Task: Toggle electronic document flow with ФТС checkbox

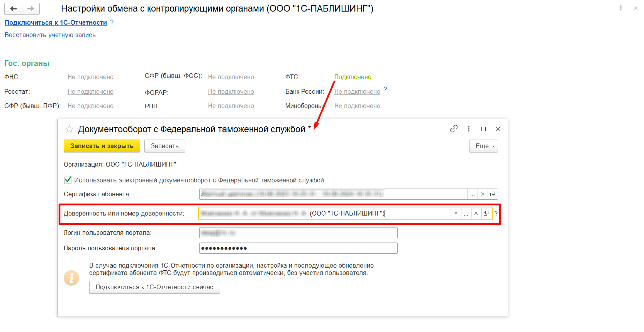Action: click(68, 180)
